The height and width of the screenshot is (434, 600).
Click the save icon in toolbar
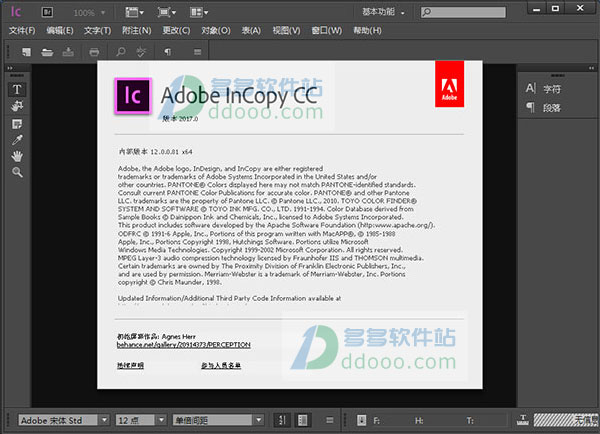[68, 52]
